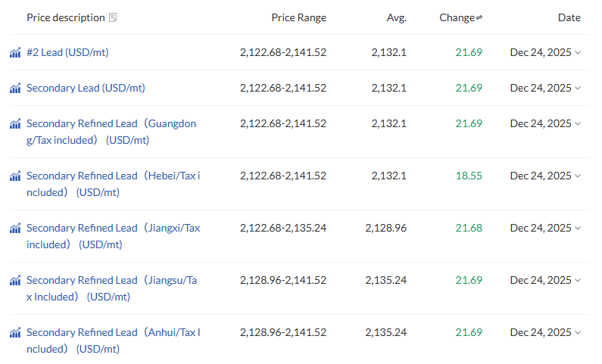Image resolution: width=602 pixels, height=364 pixels.
Task: Expand the date chevron in Hebei row
Action: pyautogui.click(x=579, y=176)
